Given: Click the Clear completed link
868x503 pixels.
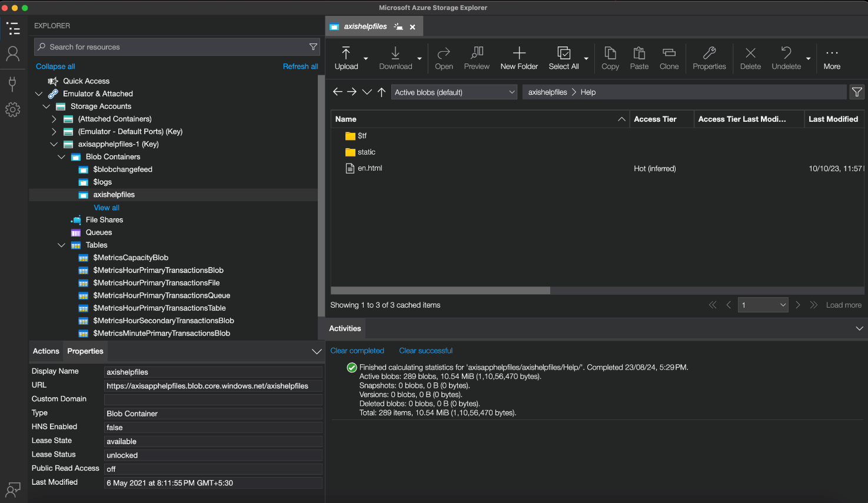Looking at the screenshot, I should point(357,351).
